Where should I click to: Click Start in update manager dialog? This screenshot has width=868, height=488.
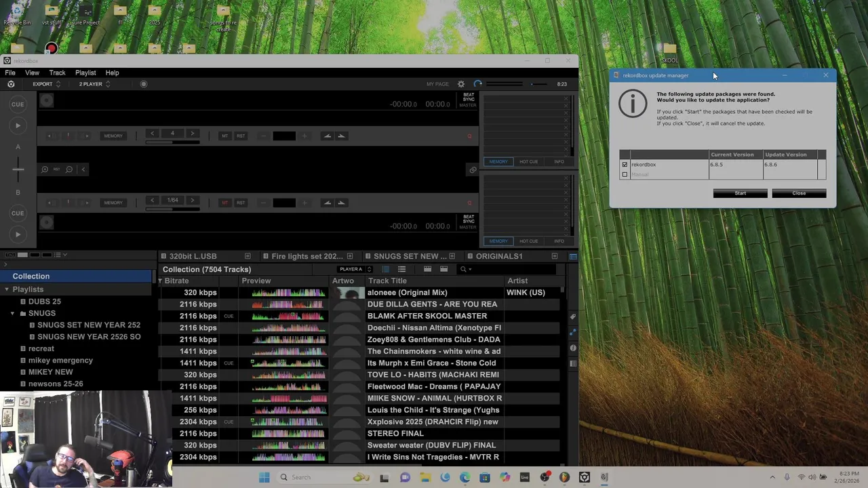click(x=740, y=193)
